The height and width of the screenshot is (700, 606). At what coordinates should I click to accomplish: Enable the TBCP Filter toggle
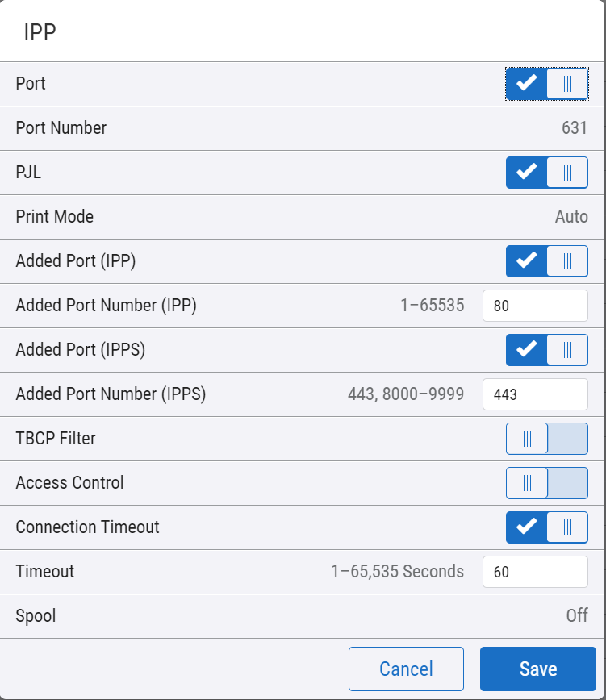coord(546,438)
